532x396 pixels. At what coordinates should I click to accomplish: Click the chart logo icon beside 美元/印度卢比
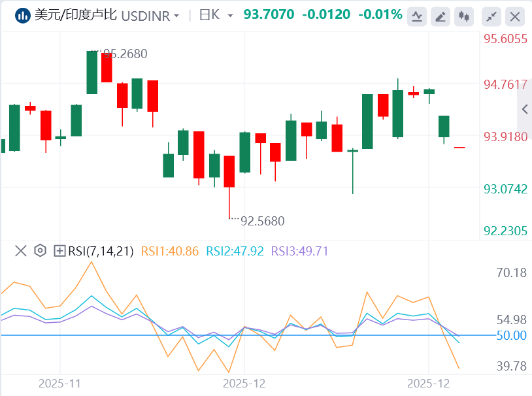pyautogui.click(x=22, y=15)
